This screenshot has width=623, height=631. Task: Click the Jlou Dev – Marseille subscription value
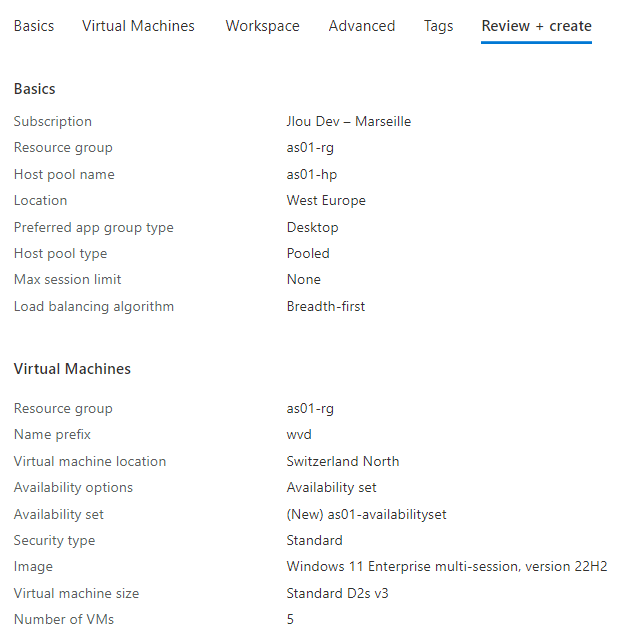click(x=349, y=122)
